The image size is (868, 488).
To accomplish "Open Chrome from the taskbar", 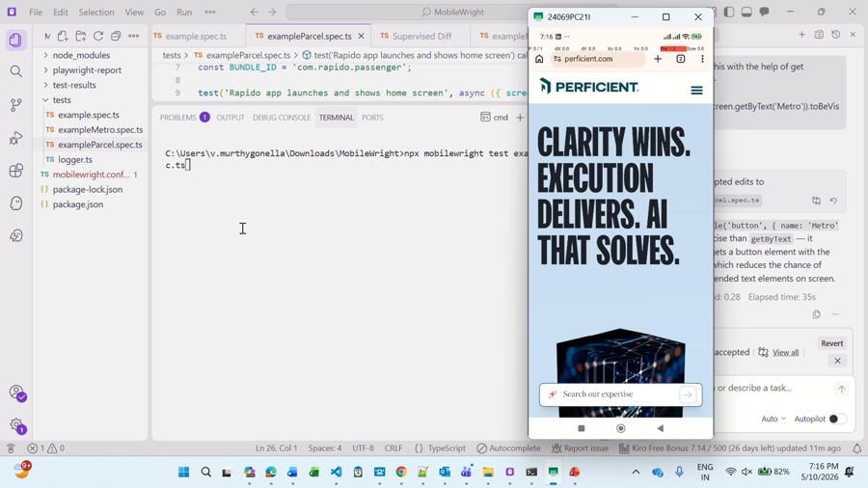I will (x=401, y=472).
